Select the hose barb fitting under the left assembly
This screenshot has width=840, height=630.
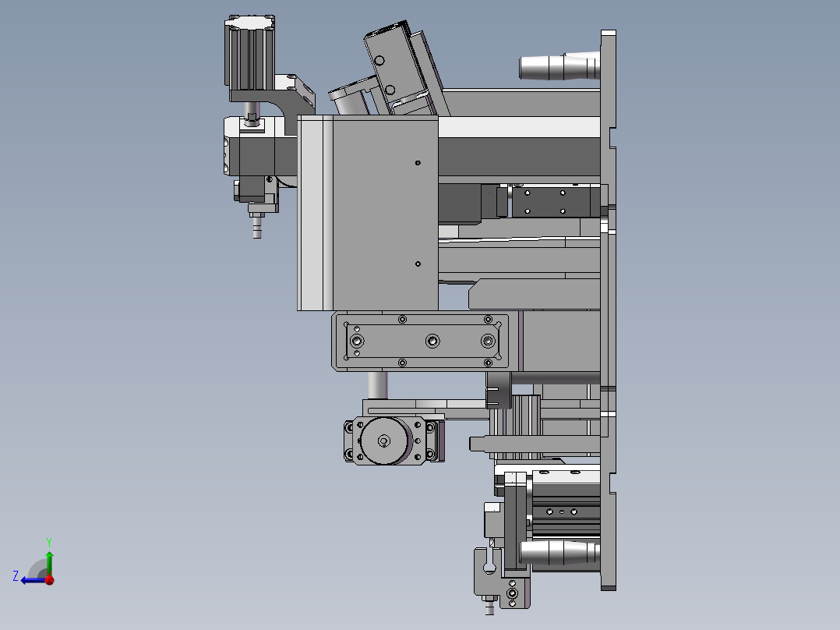[256, 225]
